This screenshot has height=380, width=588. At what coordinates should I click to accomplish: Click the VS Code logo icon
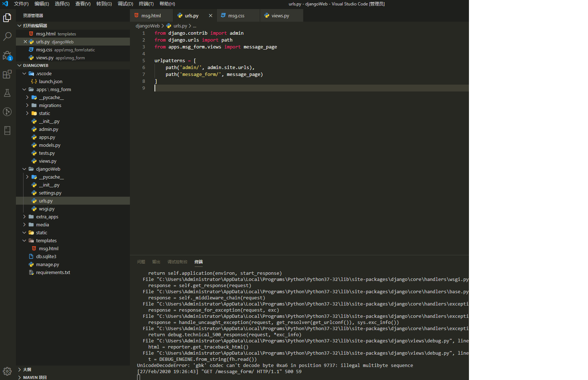(5, 4)
